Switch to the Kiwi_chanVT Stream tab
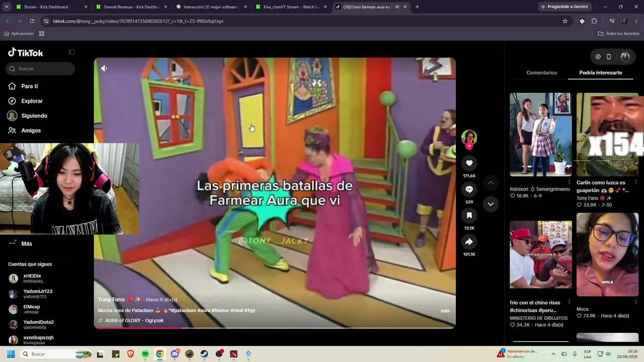The height and width of the screenshot is (362, 644). click(x=290, y=7)
